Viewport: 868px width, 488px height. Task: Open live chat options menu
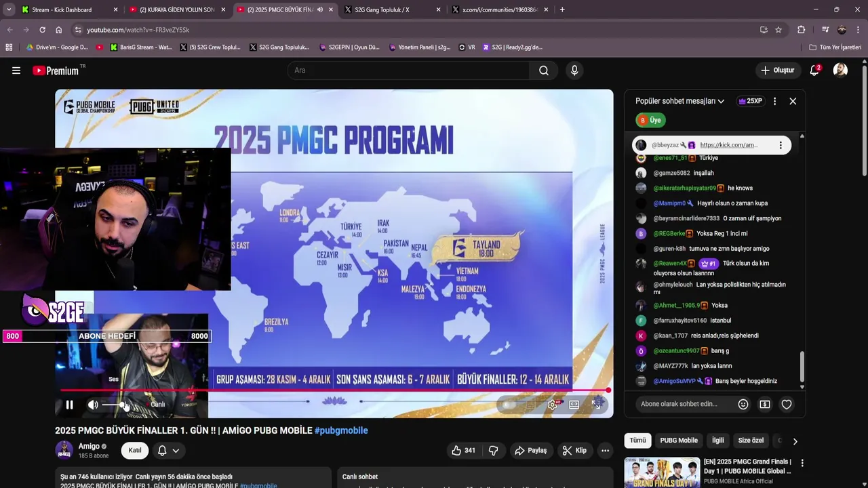(x=775, y=101)
